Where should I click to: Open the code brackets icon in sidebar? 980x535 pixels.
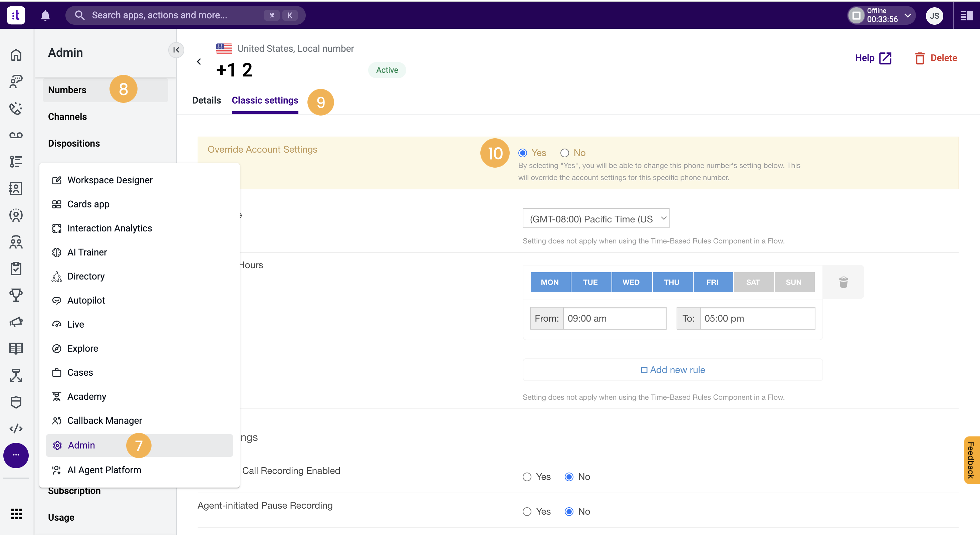coord(16,429)
